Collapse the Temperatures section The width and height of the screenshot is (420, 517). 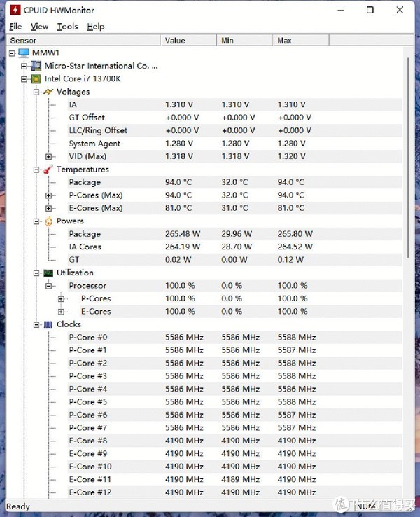[36, 170]
